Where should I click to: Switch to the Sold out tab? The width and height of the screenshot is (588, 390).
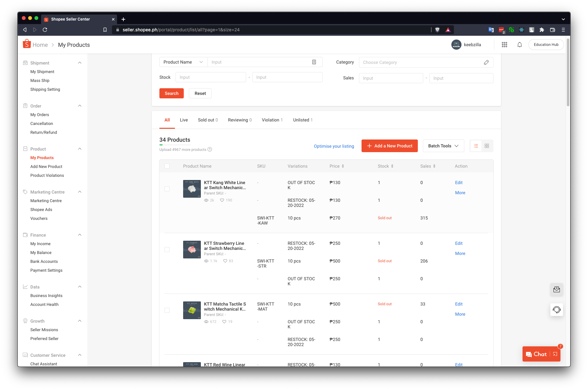[208, 120]
